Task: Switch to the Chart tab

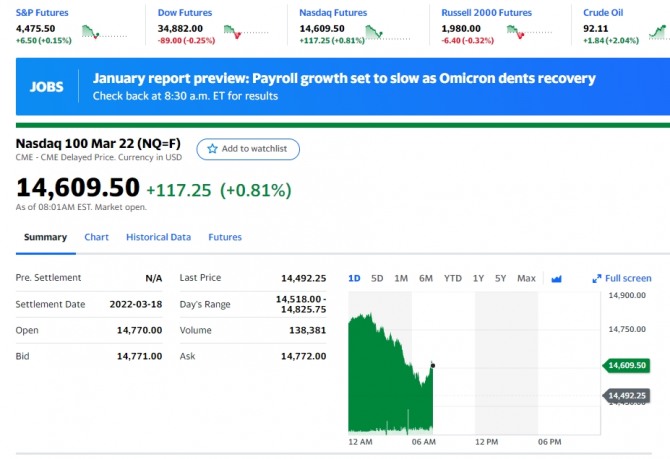Action: click(x=96, y=237)
